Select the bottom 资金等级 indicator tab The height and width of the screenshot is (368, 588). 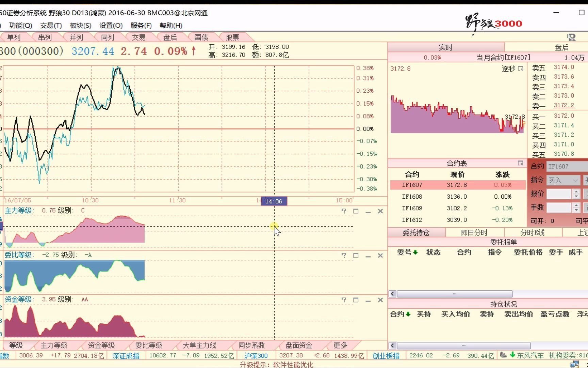coord(101,345)
